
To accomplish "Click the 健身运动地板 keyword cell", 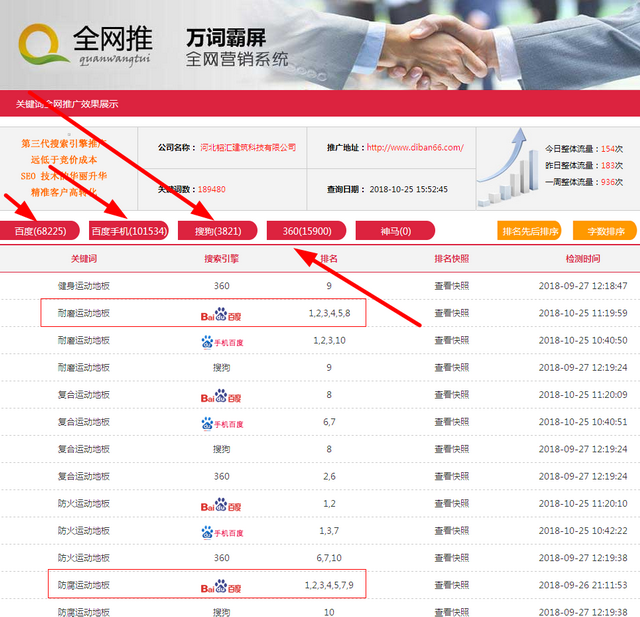I will coord(84,286).
